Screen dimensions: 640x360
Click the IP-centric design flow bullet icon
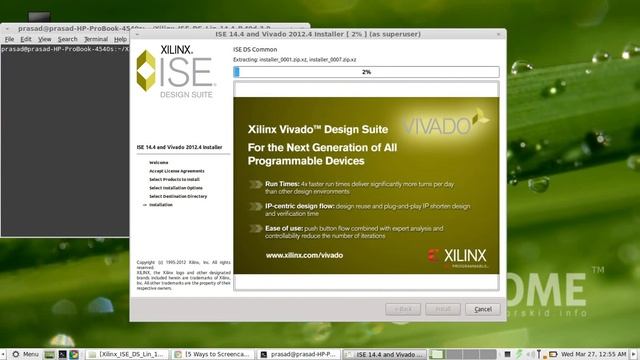pyautogui.click(x=256, y=207)
